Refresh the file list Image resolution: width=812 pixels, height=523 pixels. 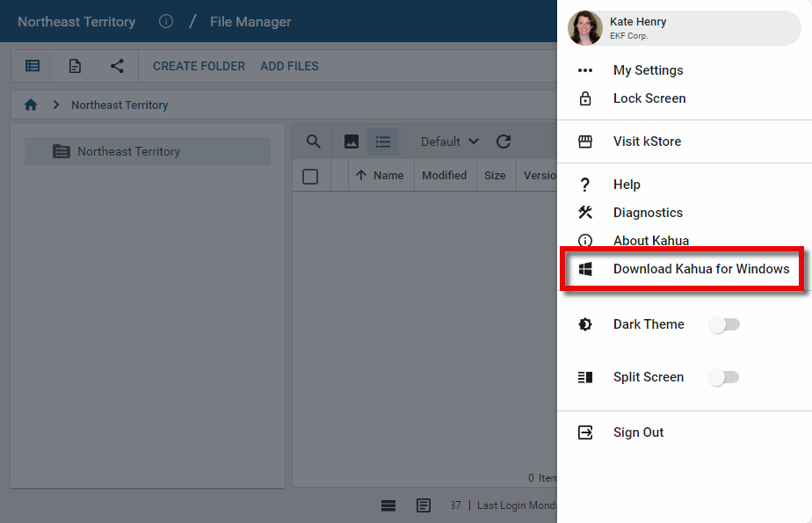[x=504, y=142]
